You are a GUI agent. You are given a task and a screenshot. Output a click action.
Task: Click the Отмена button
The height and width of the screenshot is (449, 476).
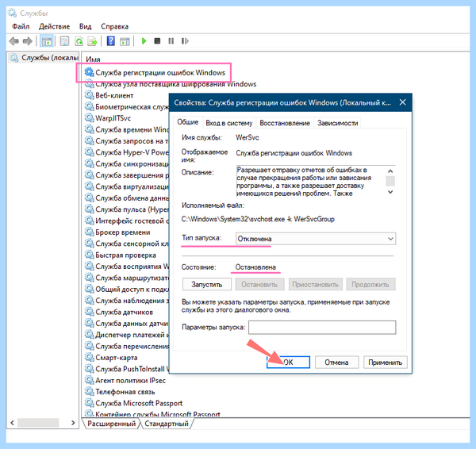tap(336, 363)
